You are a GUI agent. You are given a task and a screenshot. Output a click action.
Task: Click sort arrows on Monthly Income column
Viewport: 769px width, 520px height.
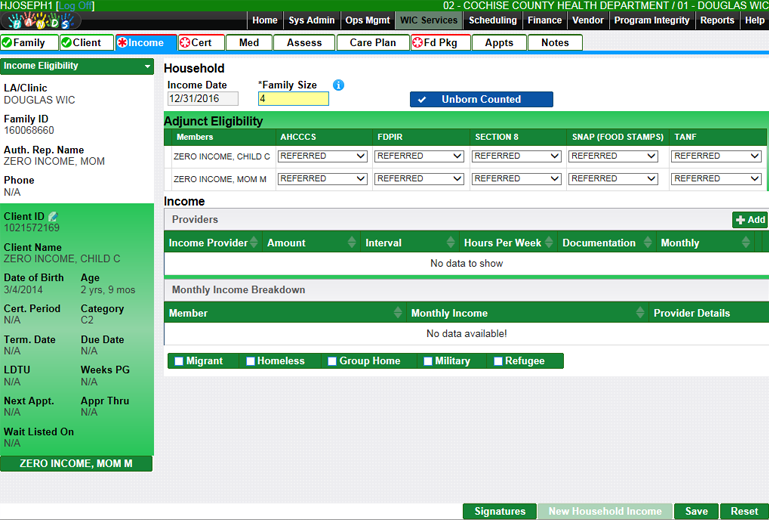click(640, 313)
